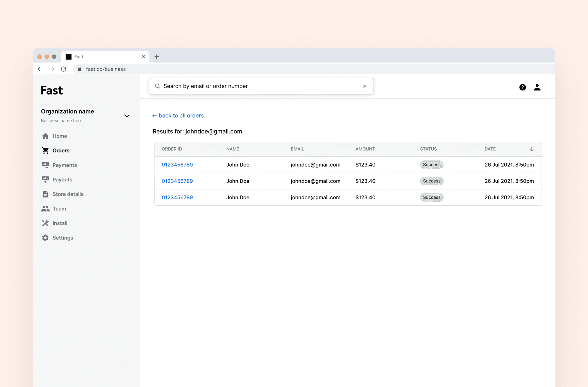Open Settings via the gear icon
The image size is (588, 387).
(x=45, y=238)
